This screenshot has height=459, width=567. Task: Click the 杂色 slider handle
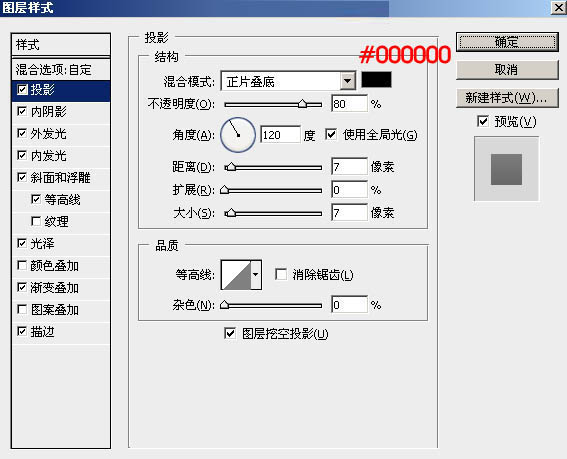tap(225, 305)
